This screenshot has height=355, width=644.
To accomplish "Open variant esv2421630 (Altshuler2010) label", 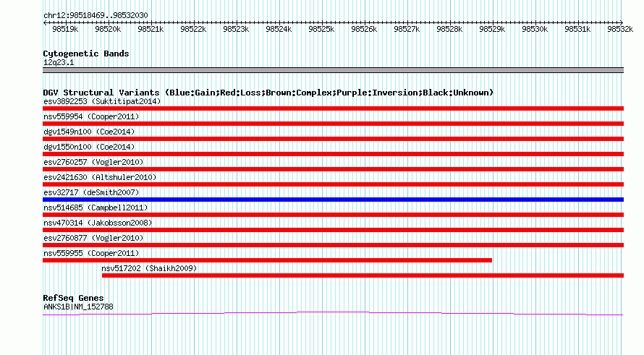I will click(x=100, y=177).
